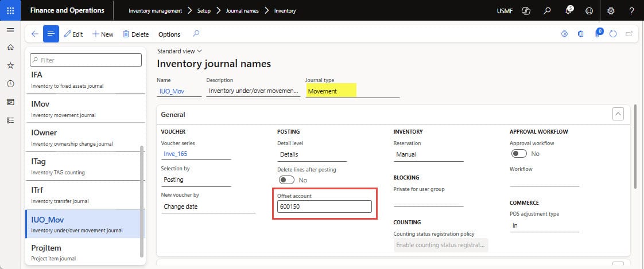This screenshot has width=644, height=269.
Task: Open Power Apps diamond icon
Action: (x=564, y=34)
